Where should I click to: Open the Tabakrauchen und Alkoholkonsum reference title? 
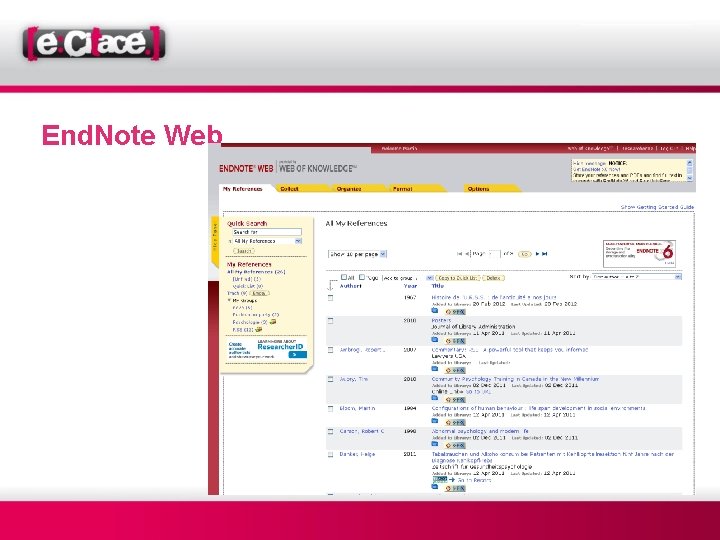pyautogui.click(x=553, y=457)
